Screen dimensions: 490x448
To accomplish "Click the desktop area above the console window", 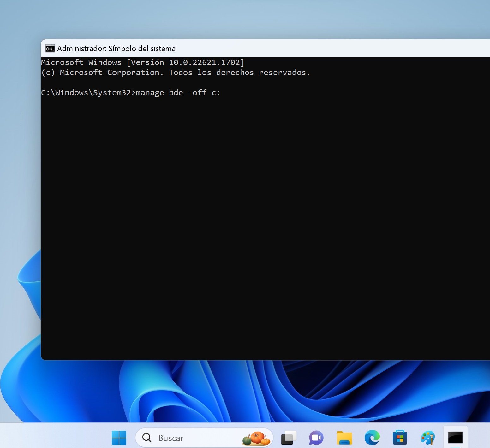I will 253,19.
